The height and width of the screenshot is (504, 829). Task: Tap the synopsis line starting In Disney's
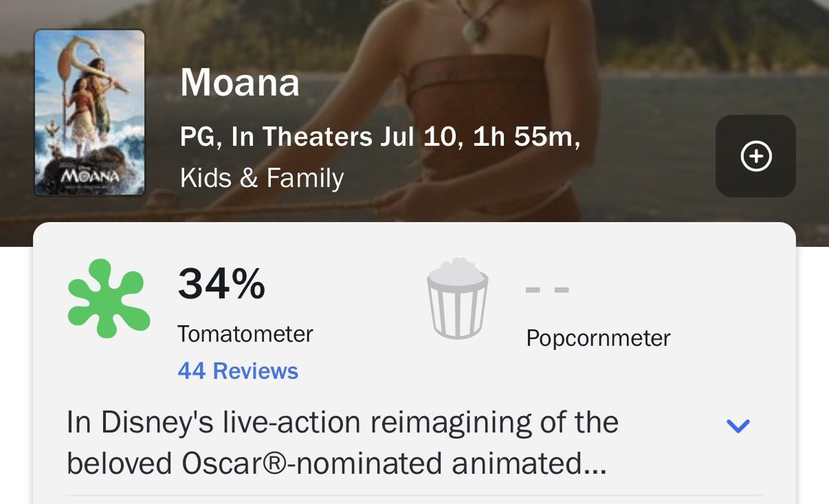pos(343,422)
